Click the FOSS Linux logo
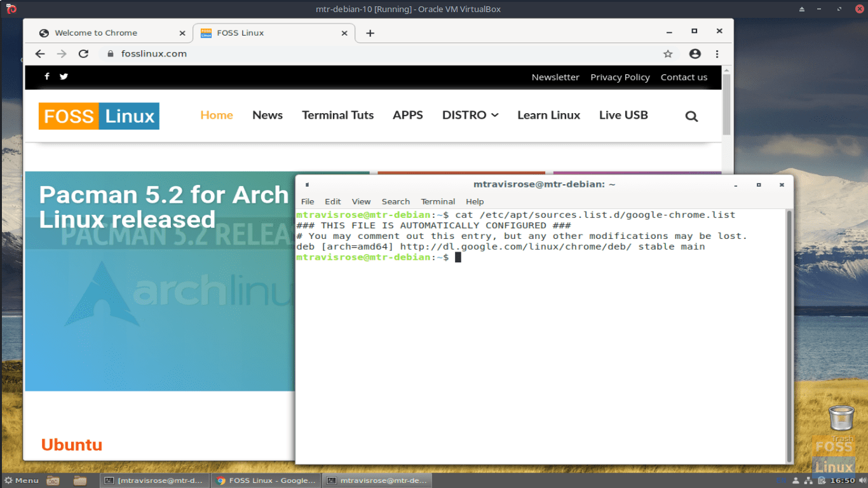This screenshot has width=868, height=488. click(x=99, y=116)
